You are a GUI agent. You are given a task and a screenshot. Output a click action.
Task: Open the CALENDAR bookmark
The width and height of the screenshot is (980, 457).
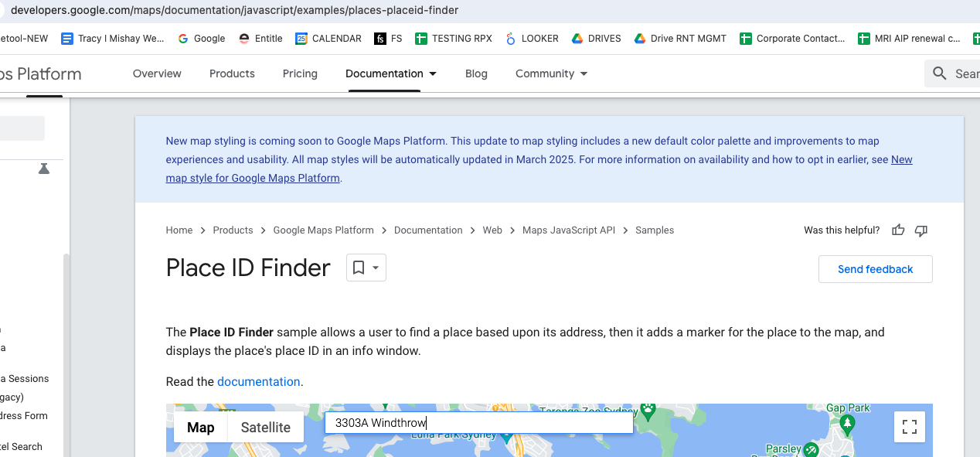[x=328, y=38]
